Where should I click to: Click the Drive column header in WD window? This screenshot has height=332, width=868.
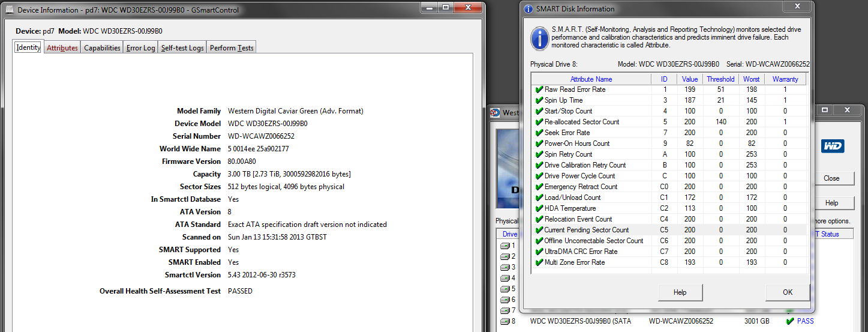pyautogui.click(x=510, y=234)
